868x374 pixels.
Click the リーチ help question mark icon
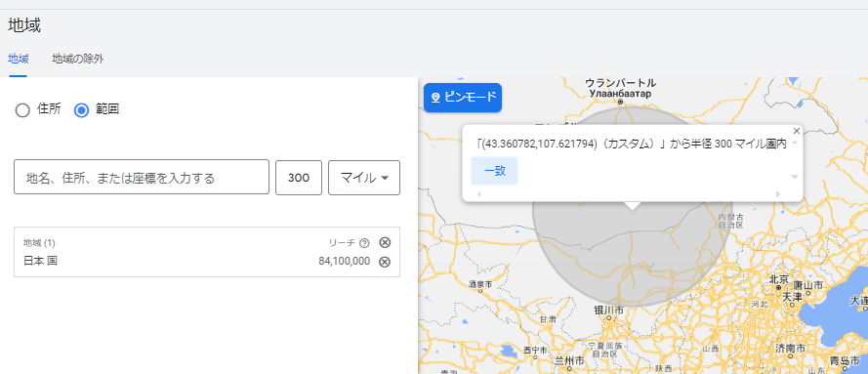pyautogui.click(x=363, y=243)
